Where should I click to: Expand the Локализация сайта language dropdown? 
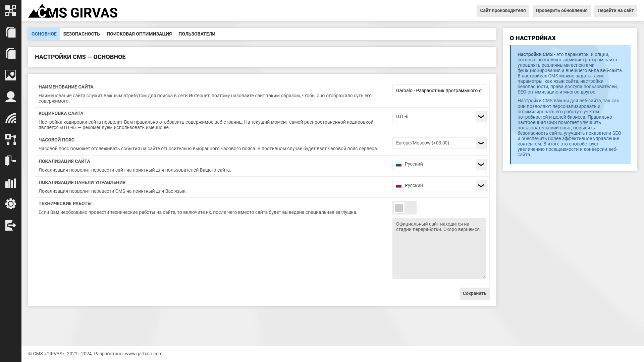tap(439, 164)
